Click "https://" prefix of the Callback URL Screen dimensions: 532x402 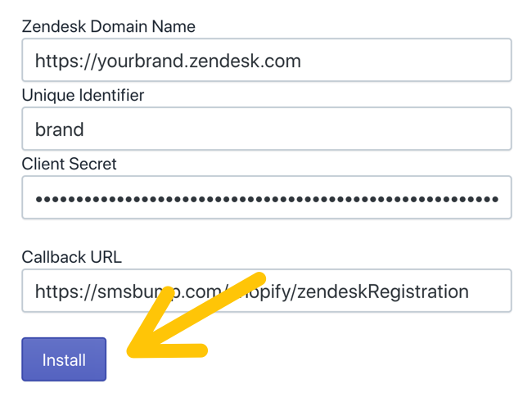66,291
